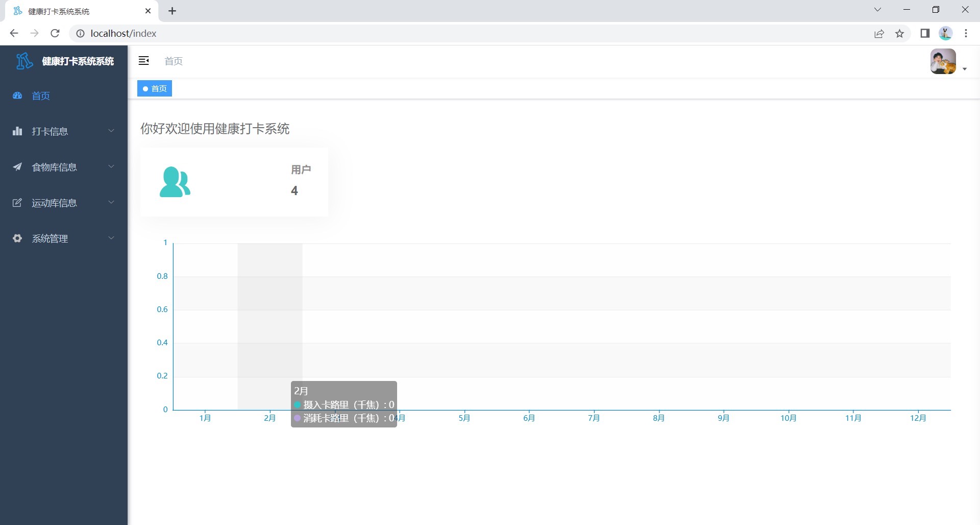Click the 7月 label on chart axis

coord(594,418)
